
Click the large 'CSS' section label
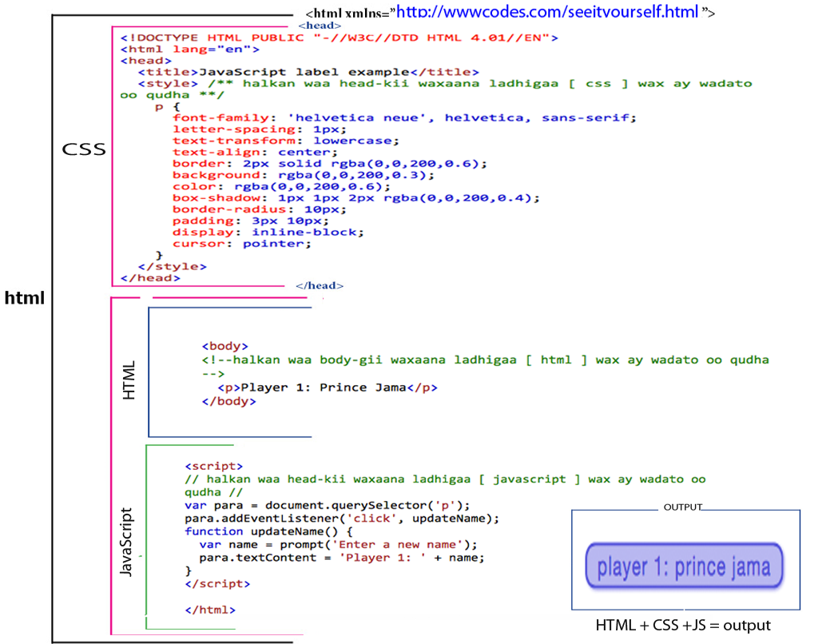(84, 149)
